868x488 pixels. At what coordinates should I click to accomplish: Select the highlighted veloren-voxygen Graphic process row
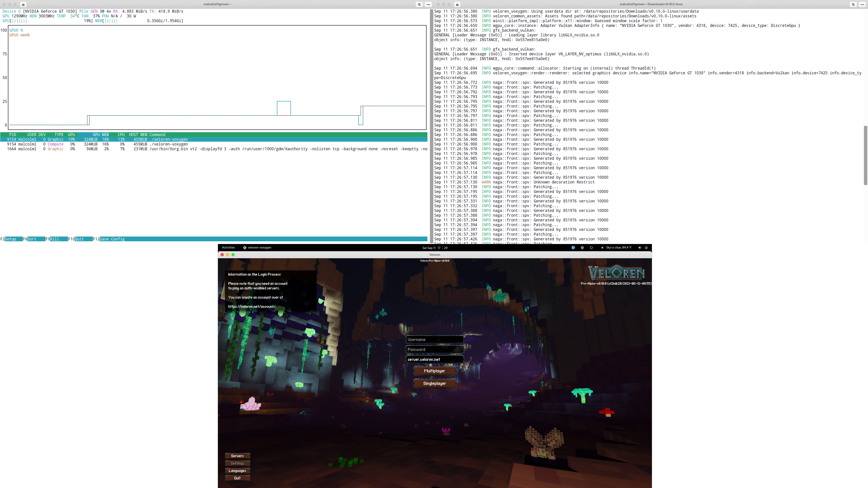214,139
